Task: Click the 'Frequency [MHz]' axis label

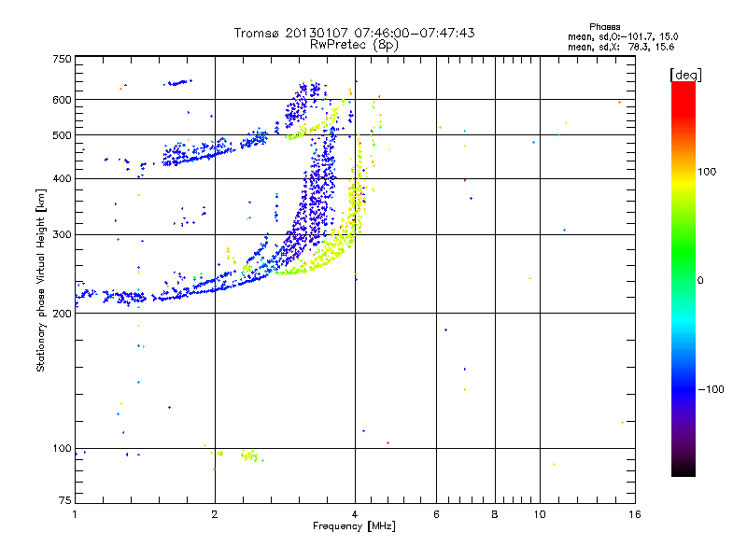Action: coord(354,526)
